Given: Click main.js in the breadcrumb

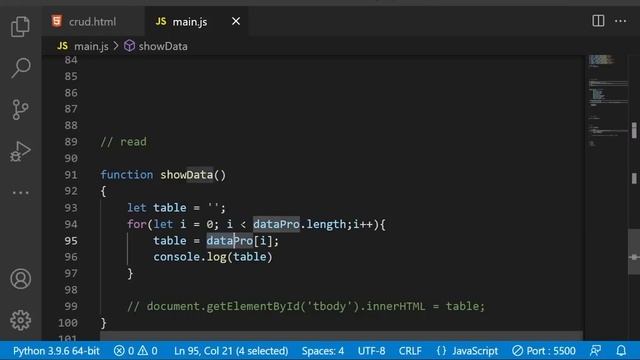Looking at the screenshot, I should [91, 46].
